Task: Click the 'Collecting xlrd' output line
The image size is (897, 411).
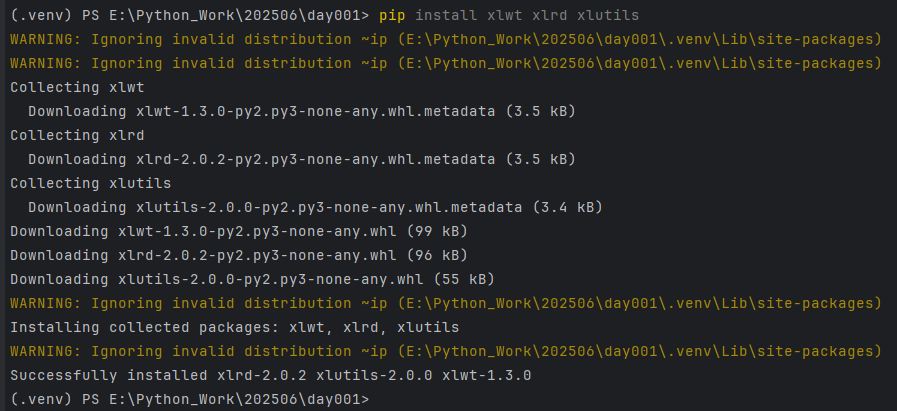Action: click(x=77, y=136)
